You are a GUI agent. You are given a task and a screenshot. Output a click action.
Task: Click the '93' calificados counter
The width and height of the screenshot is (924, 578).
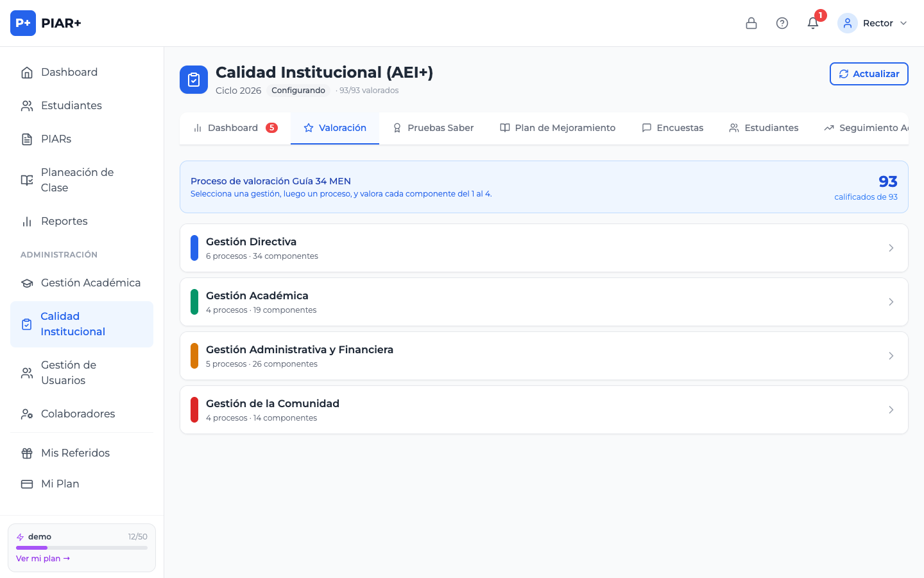coord(888,182)
